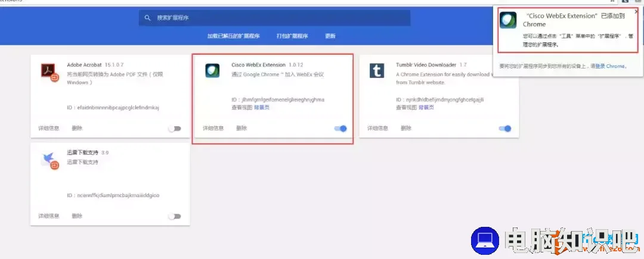Click 删除 for Adobe Acrobat
The height and width of the screenshot is (259, 644).
[77, 128]
